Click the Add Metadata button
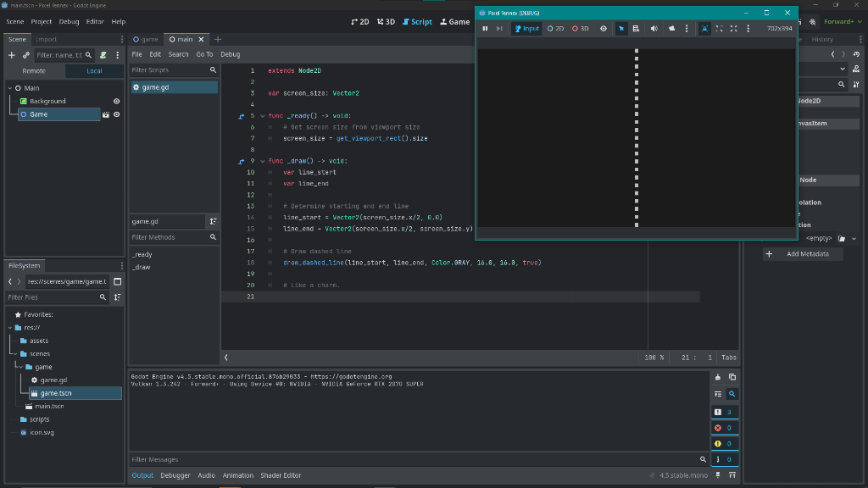868x488 pixels. point(802,254)
